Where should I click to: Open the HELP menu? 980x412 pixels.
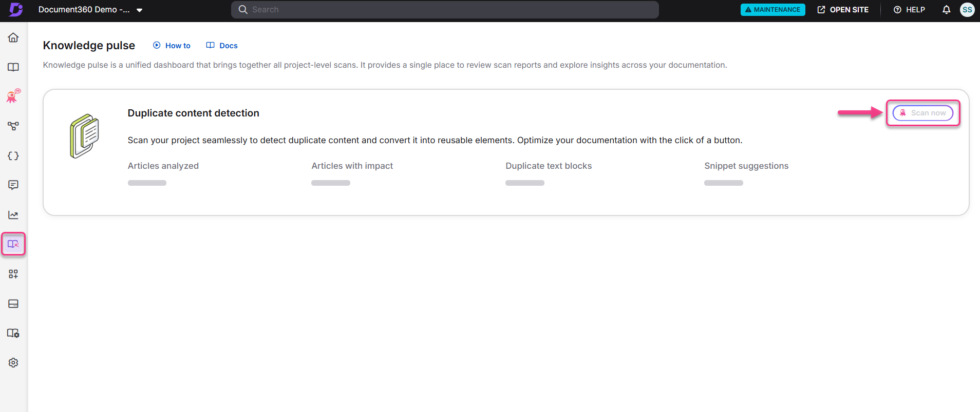(x=909, y=10)
